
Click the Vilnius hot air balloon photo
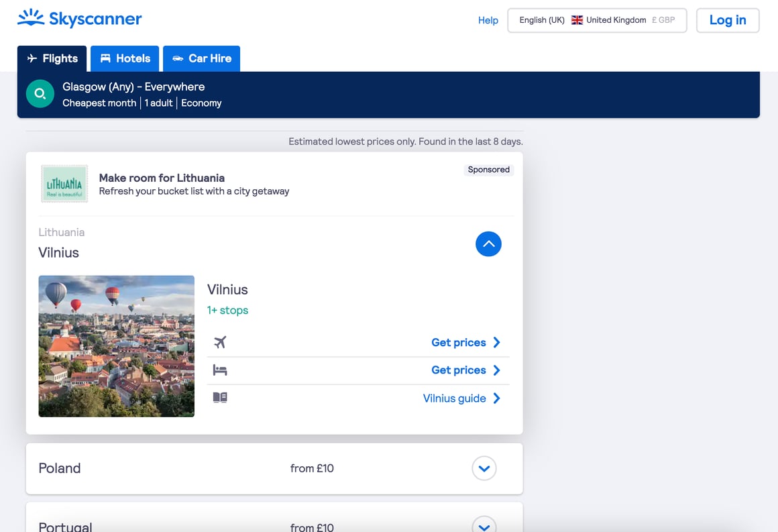tap(116, 346)
